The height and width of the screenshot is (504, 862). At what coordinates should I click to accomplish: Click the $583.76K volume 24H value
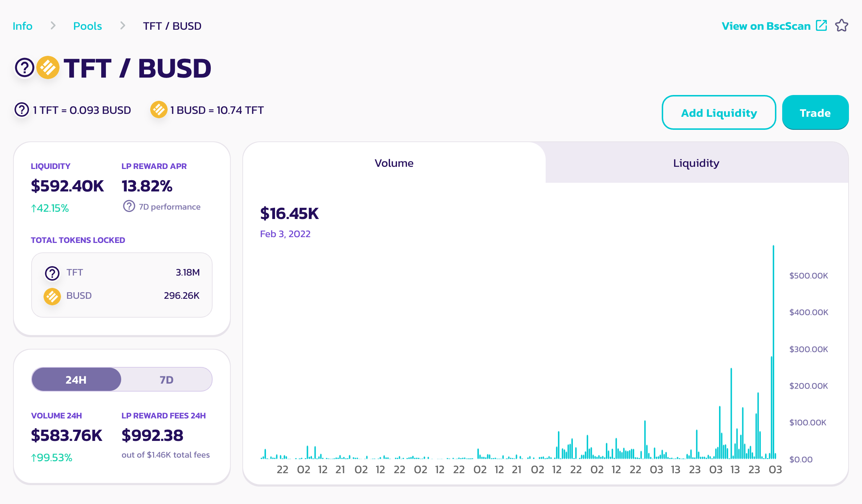66,435
